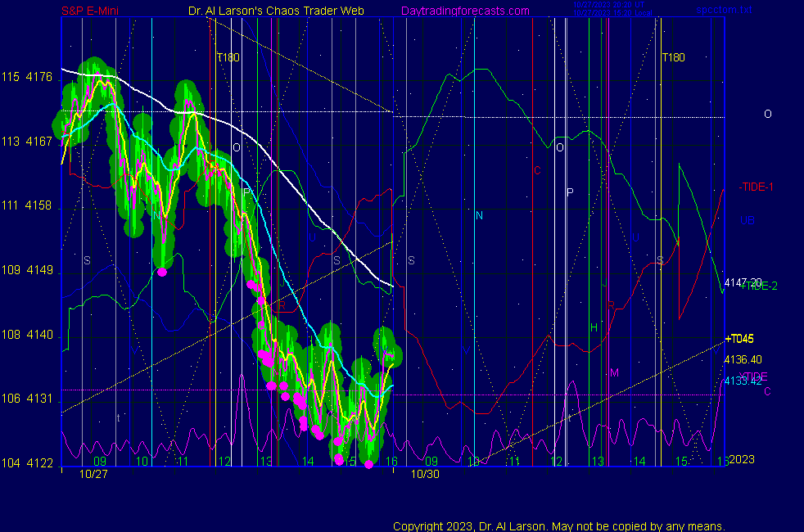Image resolution: width=804 pixels, height=532 pixels.
Task: Click the "2023" year label
Action: tap(742, 459)
